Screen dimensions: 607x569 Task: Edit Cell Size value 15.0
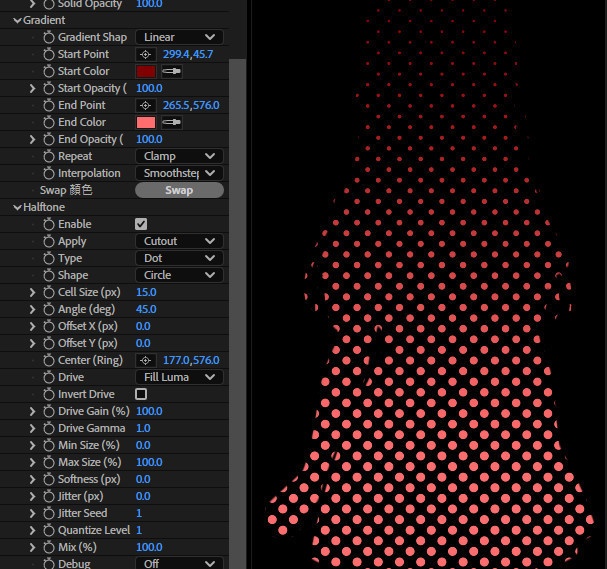click(146, 292)
